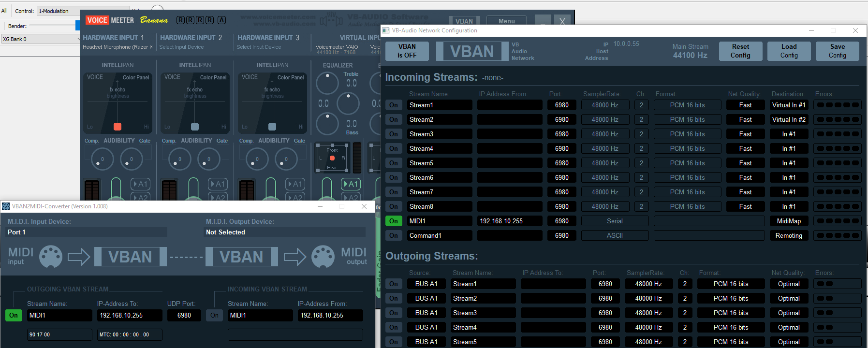Turn off outgoing VBAN stream in VBAN2MIDI
868x348 pixels.
tap(14, 315)
